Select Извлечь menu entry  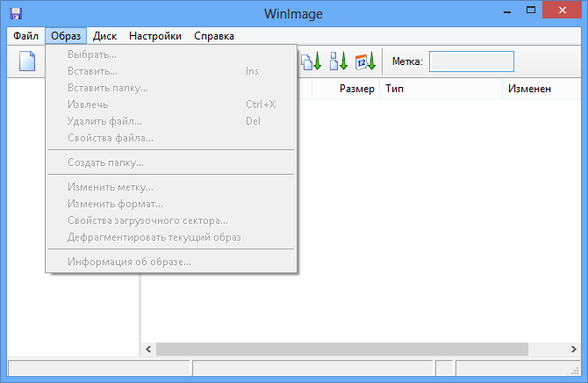point(171,105)
